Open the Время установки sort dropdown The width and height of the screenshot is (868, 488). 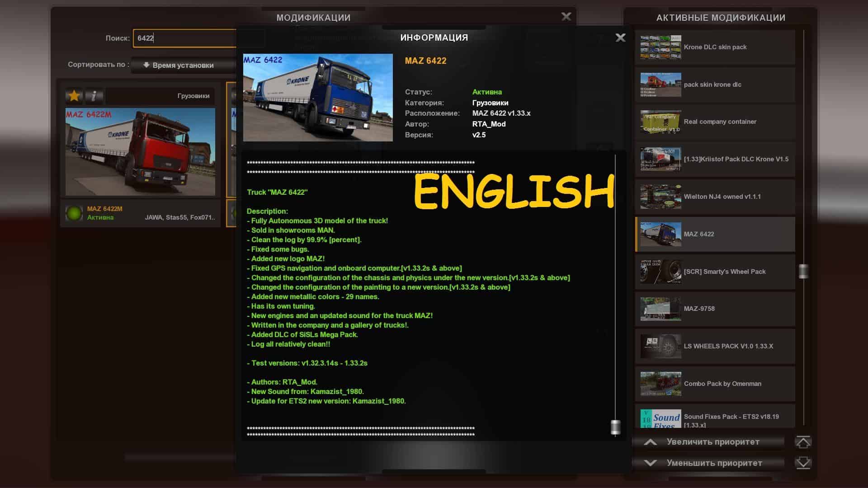[183, 65]
